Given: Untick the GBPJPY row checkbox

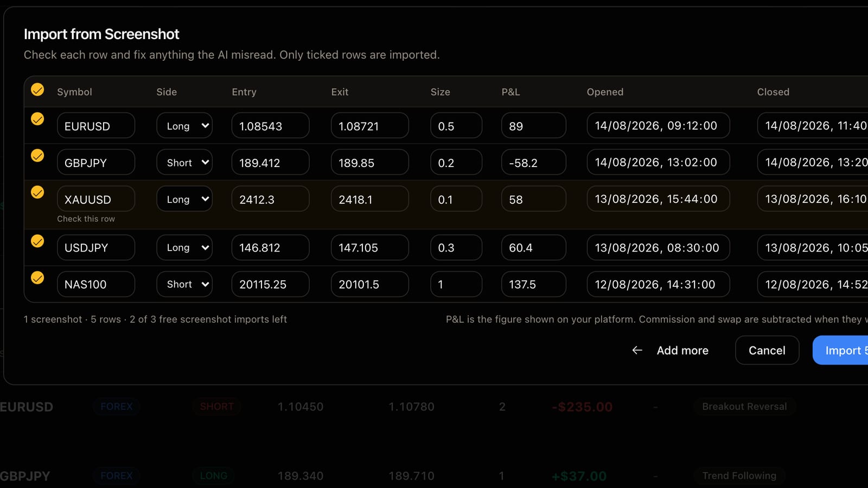Looking at the screenshot, I should (37, 156).
